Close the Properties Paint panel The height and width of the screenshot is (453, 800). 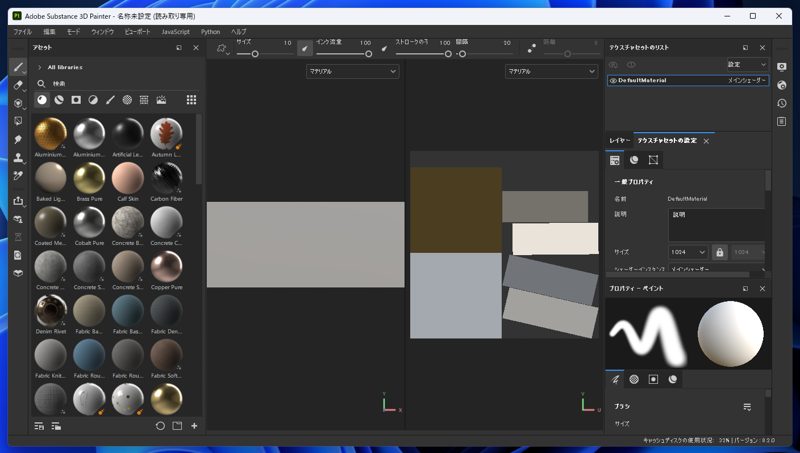[x=762, y=289]
